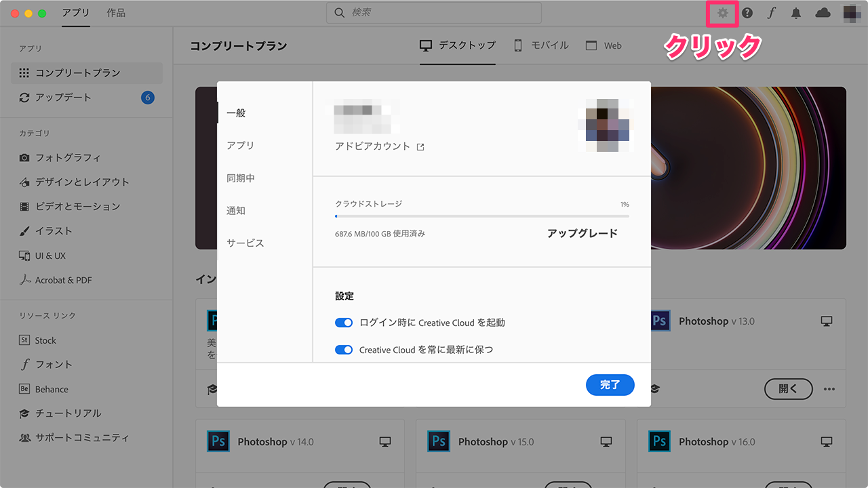Open フォント link in sidebar
Screen dimensions: 868x488
click(x=54, y=365)
